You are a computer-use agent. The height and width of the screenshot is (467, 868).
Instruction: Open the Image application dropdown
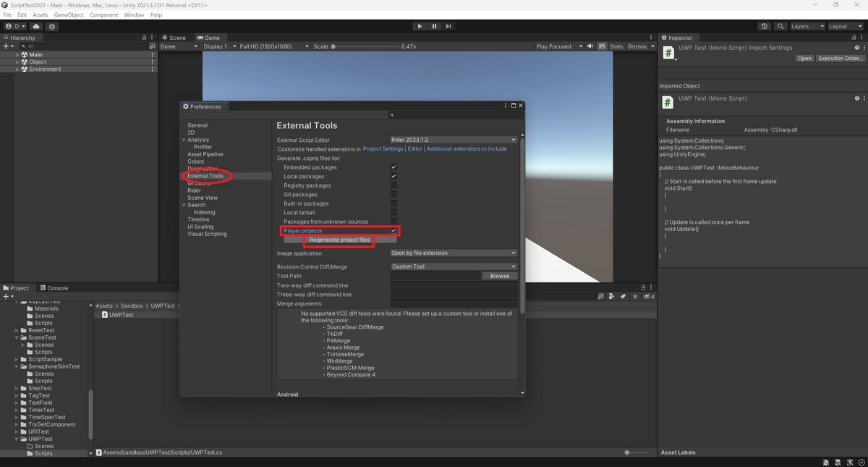[454, 253]
